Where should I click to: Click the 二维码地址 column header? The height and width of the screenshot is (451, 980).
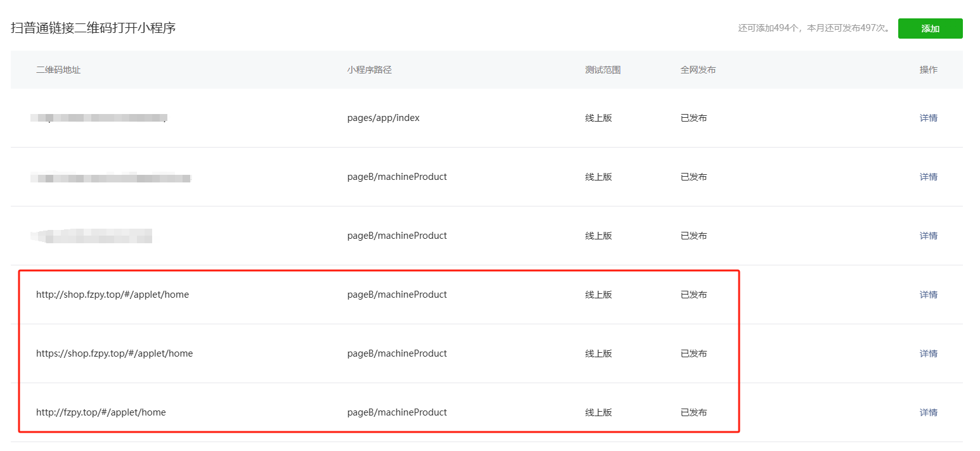tap(58, 70)
